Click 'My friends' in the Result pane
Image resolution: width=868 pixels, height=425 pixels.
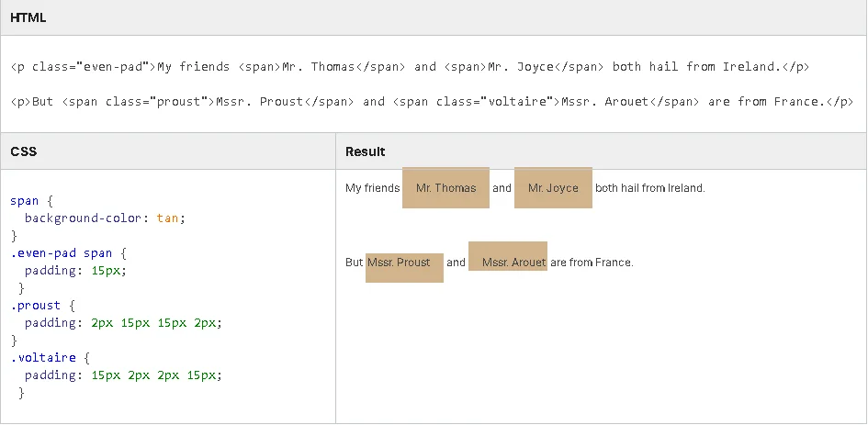tap(373, 188)
